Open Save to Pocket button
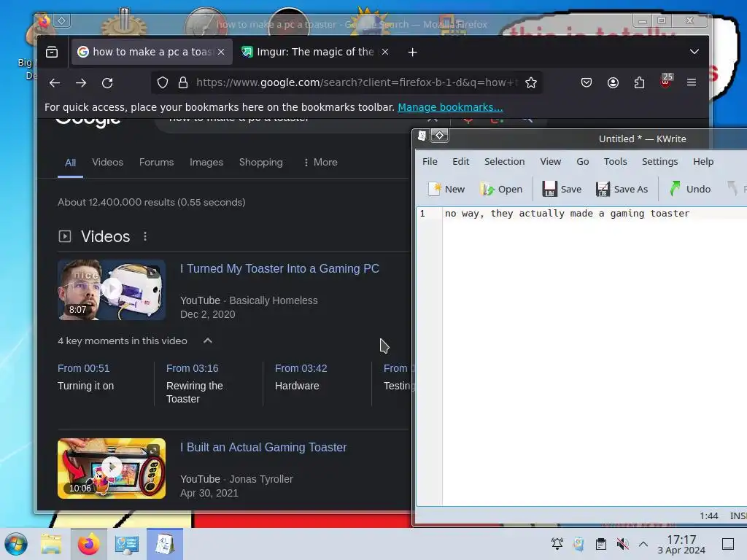Image resolution: width=747 pixels, height=560 pixels. coord(587,83)
